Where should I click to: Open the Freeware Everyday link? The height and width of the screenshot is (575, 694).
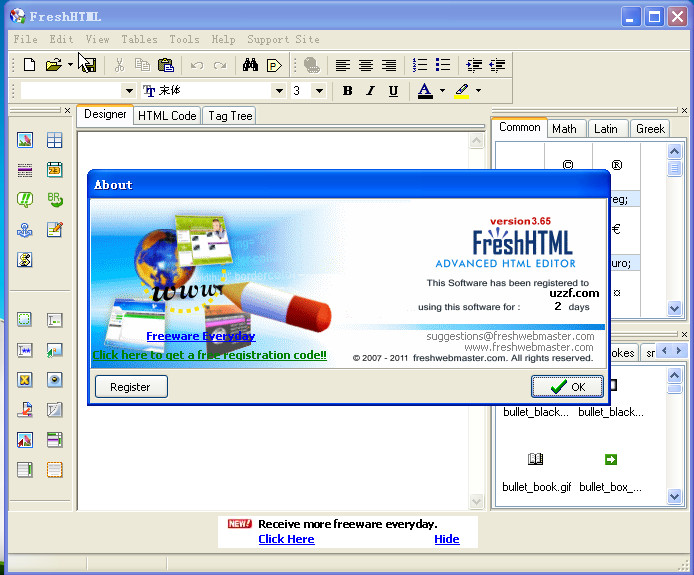click(200, 336)
